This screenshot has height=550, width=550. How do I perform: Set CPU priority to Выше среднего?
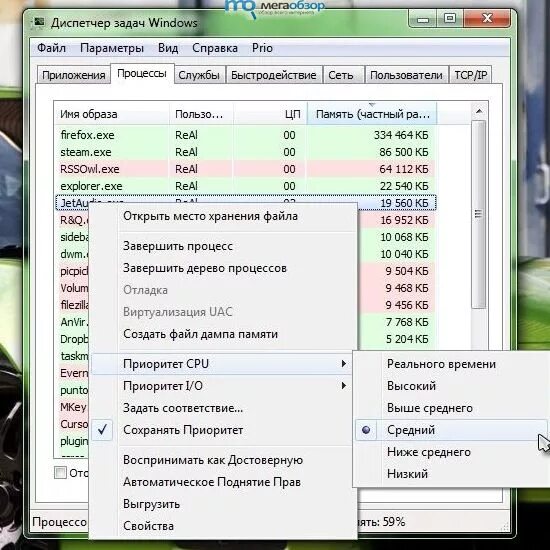click(x=452, y=408)
